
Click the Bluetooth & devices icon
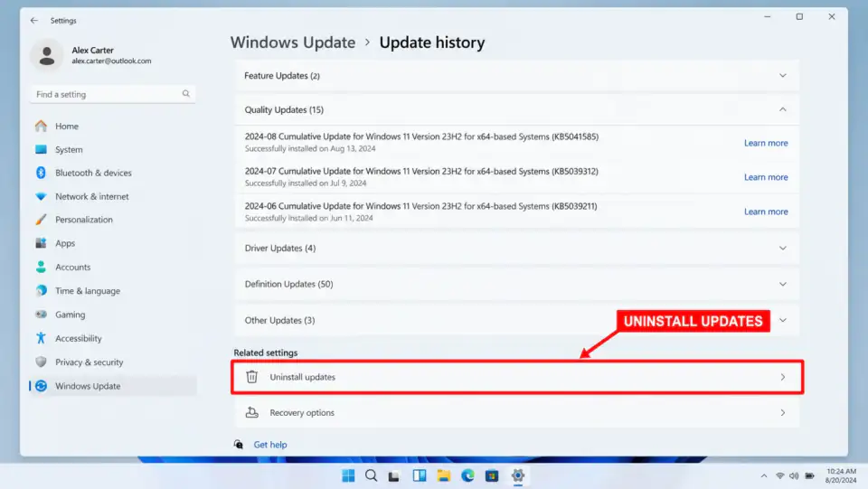point(41,173)
